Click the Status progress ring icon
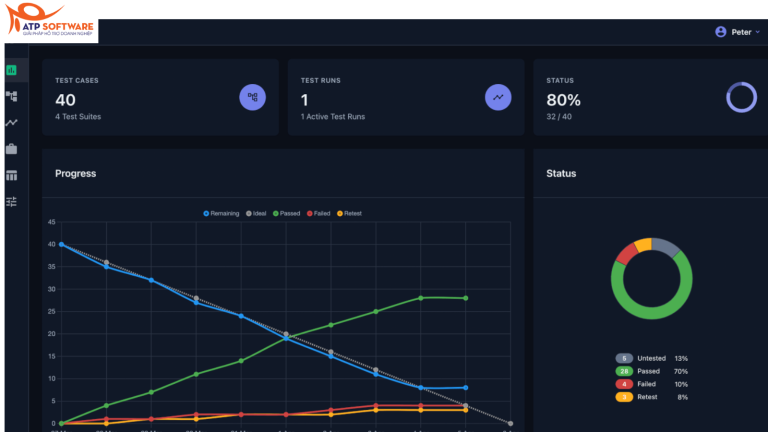This screenshot has height=432, width=768. coord(741,97)
